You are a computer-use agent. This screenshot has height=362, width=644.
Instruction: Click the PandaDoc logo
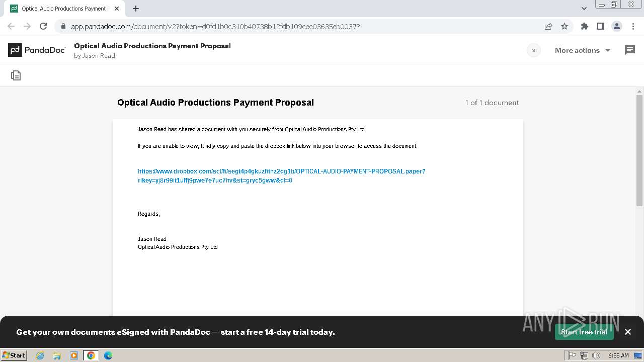click(37, 50)
